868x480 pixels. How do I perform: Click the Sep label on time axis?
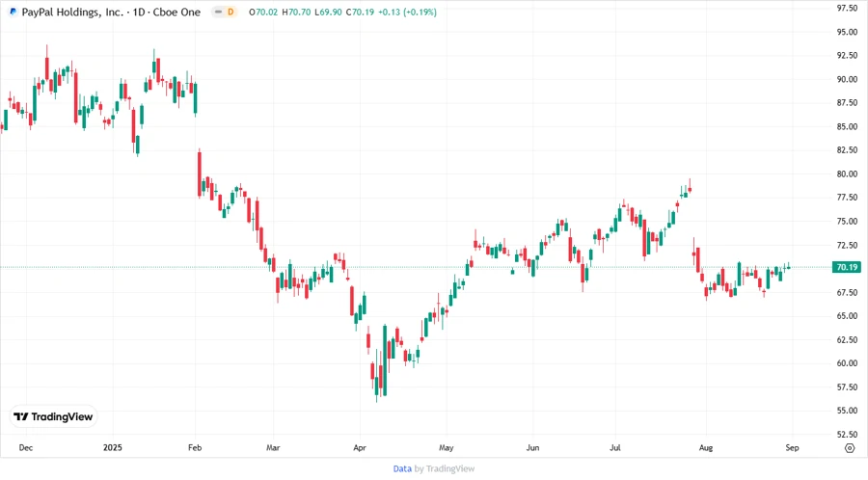click(792, 448)
